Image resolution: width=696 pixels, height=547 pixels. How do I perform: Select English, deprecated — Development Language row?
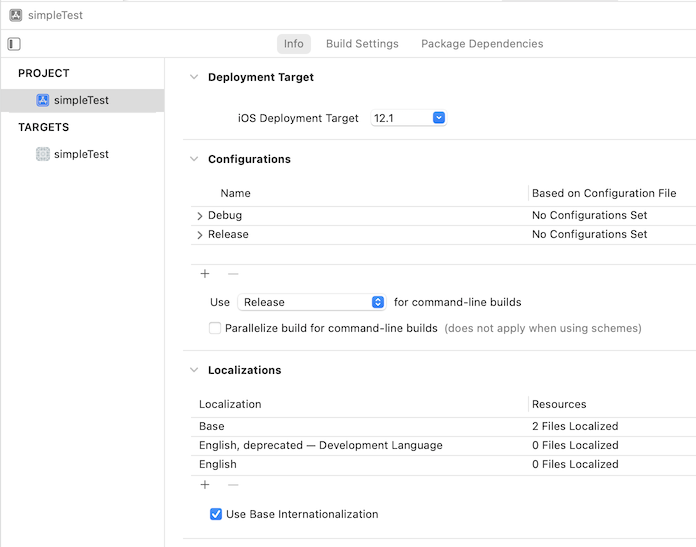coord(443,446)
